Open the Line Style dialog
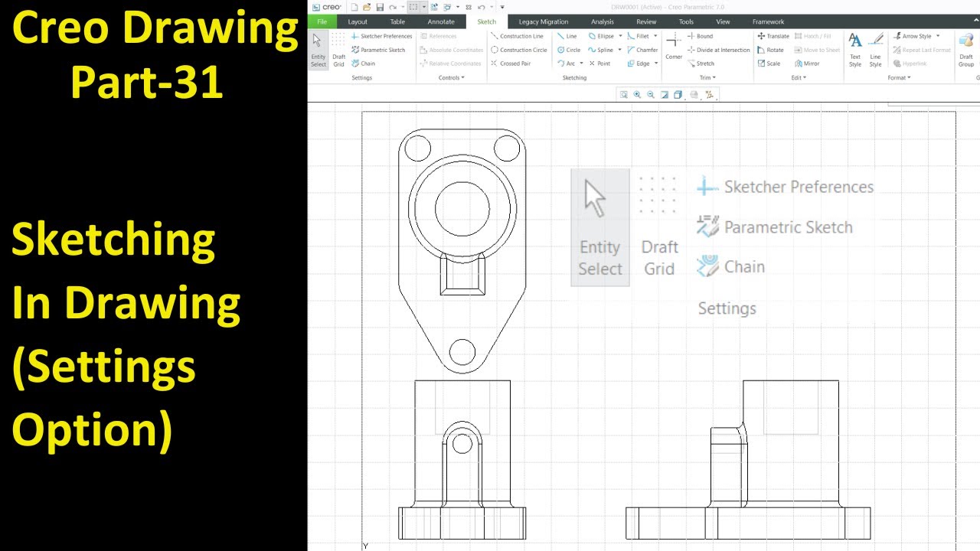Viewport: 980px width, 551px height. pos(876,50)
